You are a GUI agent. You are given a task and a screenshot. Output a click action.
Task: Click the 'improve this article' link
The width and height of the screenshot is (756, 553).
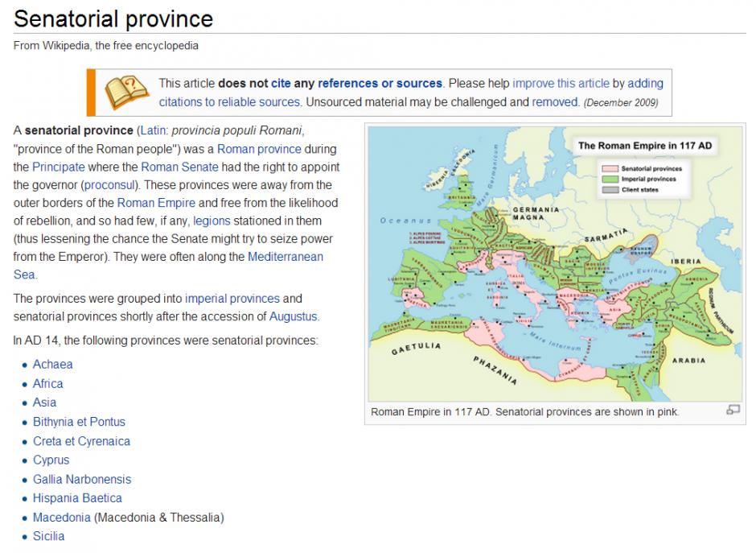point(561,84)
